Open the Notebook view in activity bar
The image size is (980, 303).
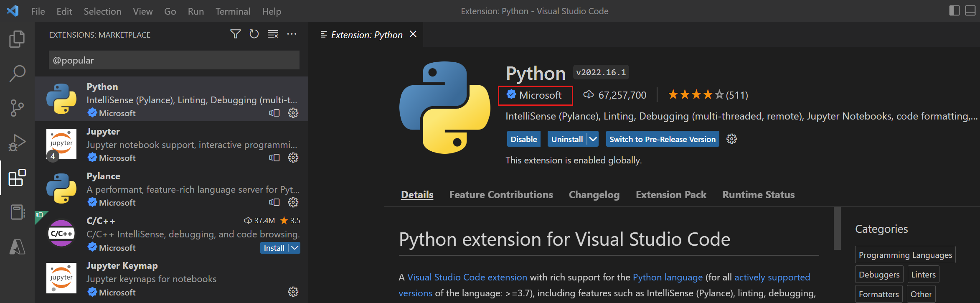[17, 212]
